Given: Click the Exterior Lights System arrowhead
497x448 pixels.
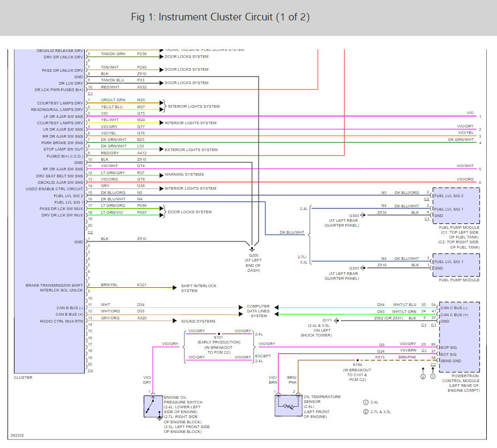Looking at the screenshot, I should pos(161,149).
